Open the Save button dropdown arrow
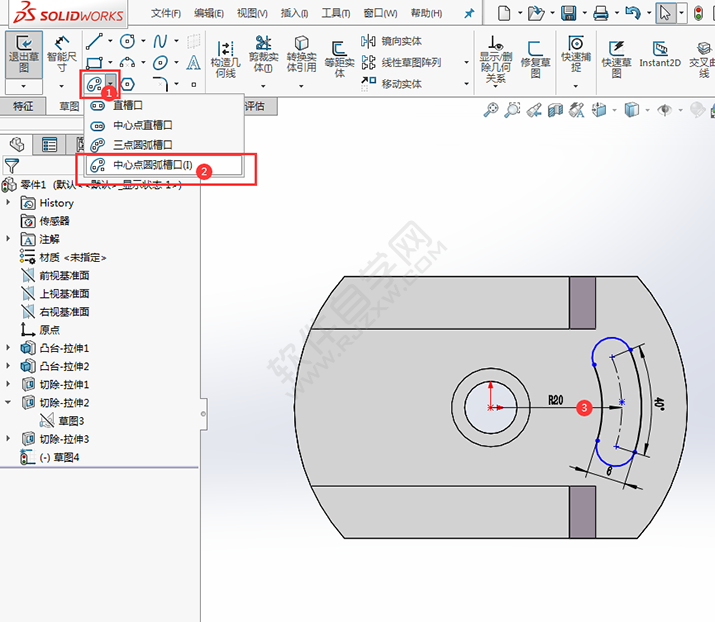Screen dimensions: 715x622 pos(585,13)
